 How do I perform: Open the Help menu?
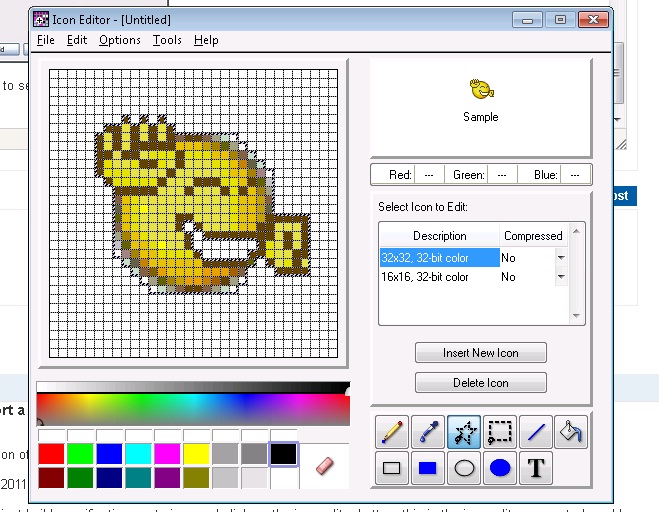[206, 40]
